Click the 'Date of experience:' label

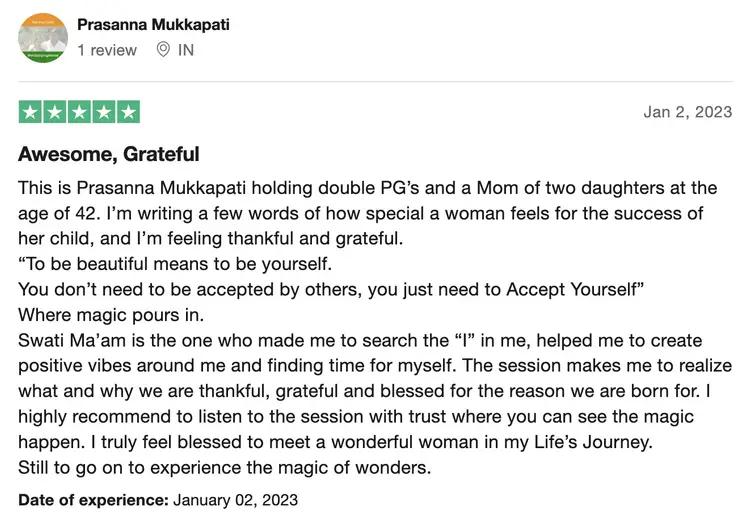click(93, 499)
